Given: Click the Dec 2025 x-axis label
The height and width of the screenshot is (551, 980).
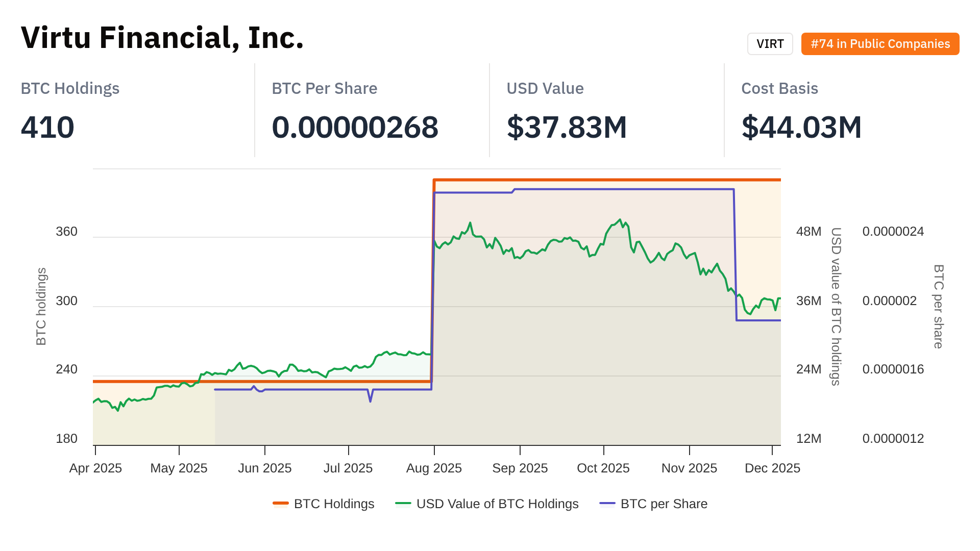Looking at the screenshot, I should 772,468.
